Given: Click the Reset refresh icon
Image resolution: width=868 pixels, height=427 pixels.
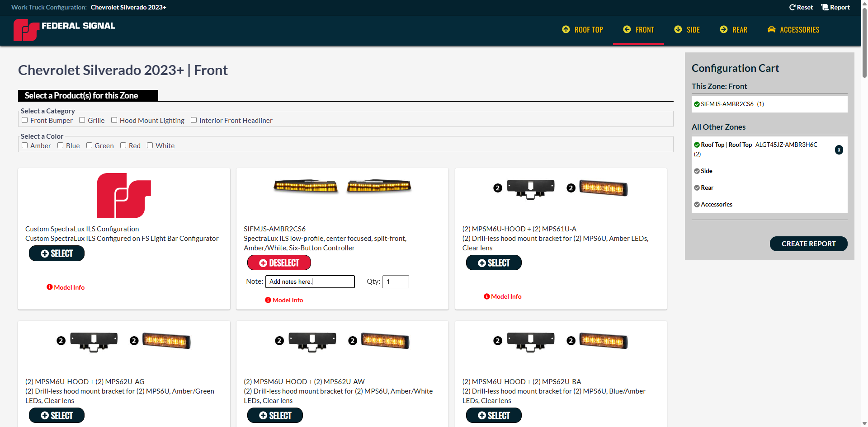Looking at the screenshot, I should point(792,7).
